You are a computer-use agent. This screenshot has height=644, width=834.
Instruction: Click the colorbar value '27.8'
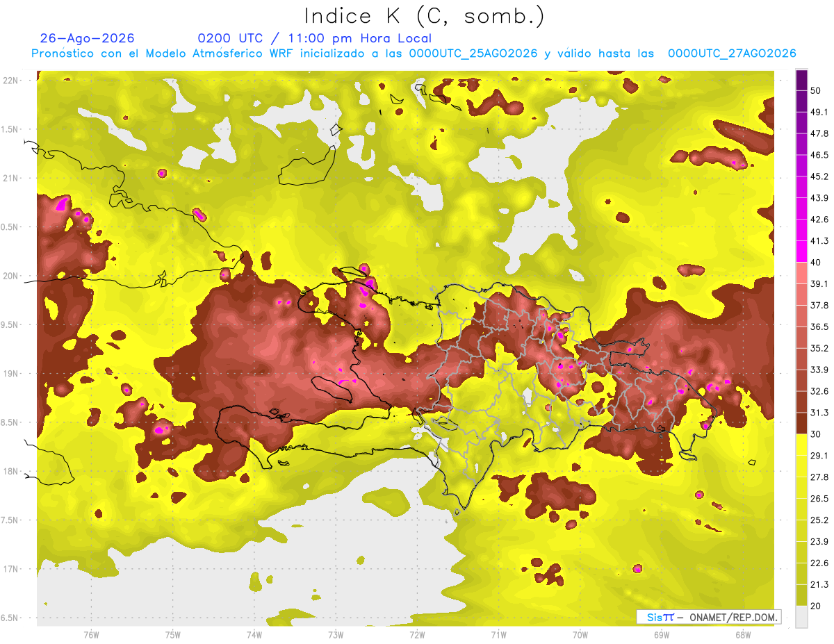pos(819,477)
